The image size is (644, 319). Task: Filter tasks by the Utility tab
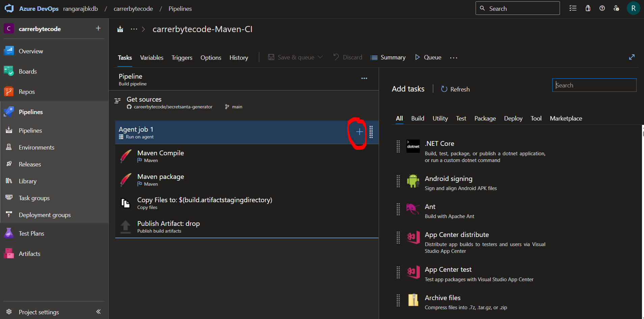tap(440, 118)
